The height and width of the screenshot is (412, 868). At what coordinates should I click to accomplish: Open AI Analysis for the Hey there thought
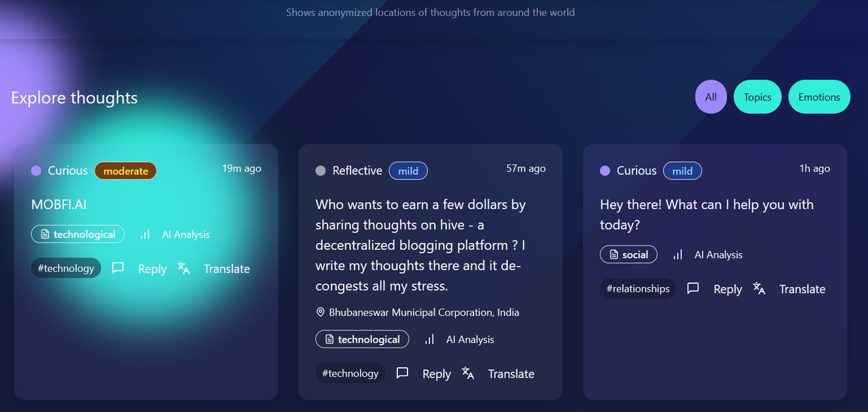(x=718, y=255)
